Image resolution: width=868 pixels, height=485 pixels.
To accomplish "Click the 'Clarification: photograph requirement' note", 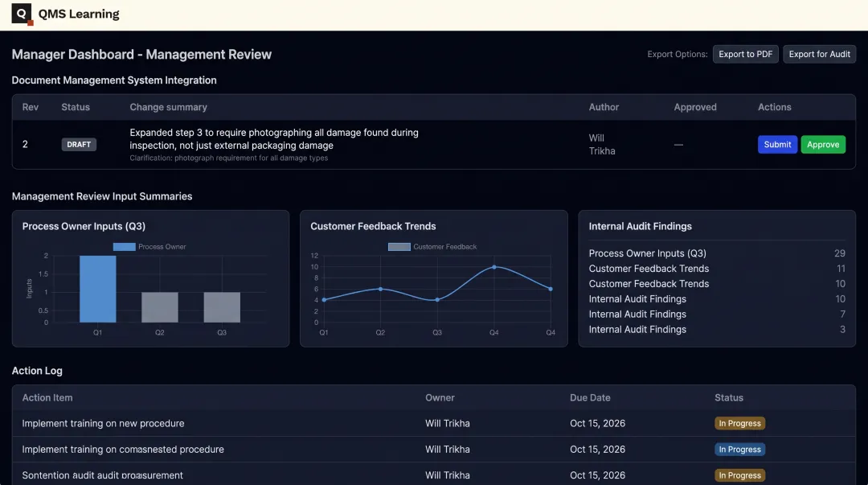I will [x=228, y=158].
